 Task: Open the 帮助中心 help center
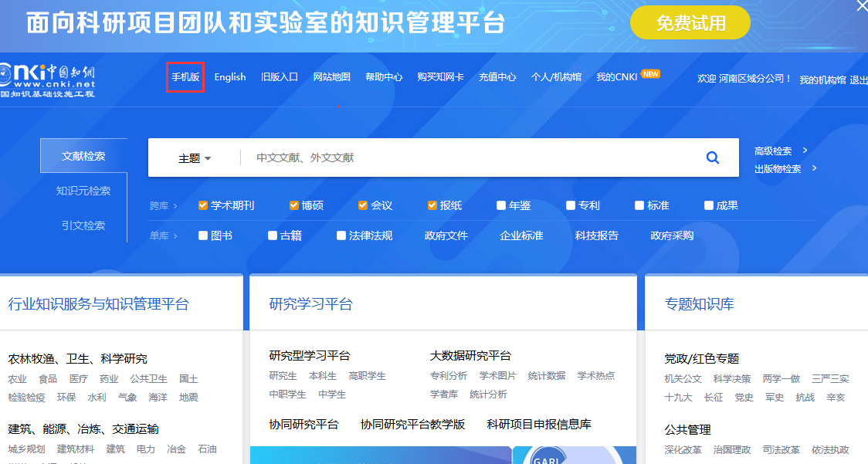(x=384, y=77)
